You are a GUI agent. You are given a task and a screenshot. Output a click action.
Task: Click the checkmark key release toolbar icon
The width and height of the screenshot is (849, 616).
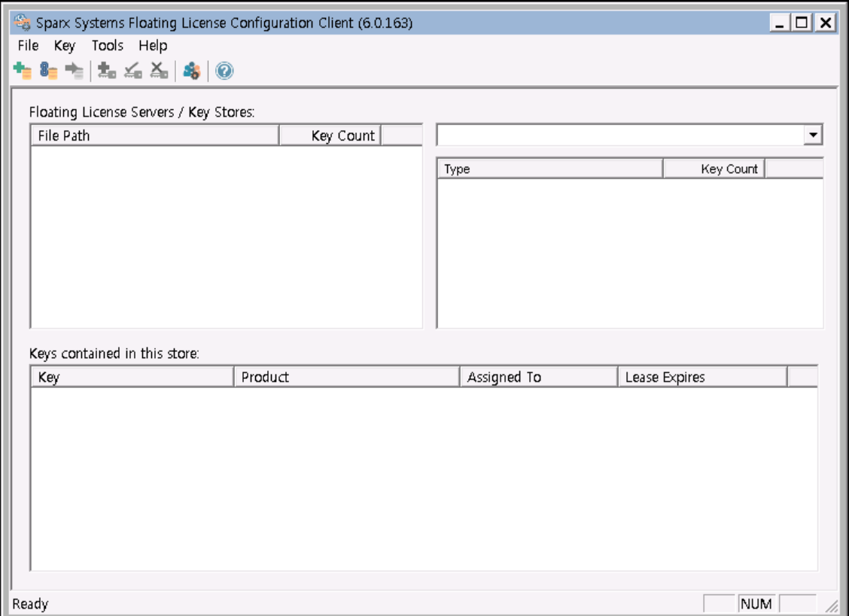[x=133, y=71]
